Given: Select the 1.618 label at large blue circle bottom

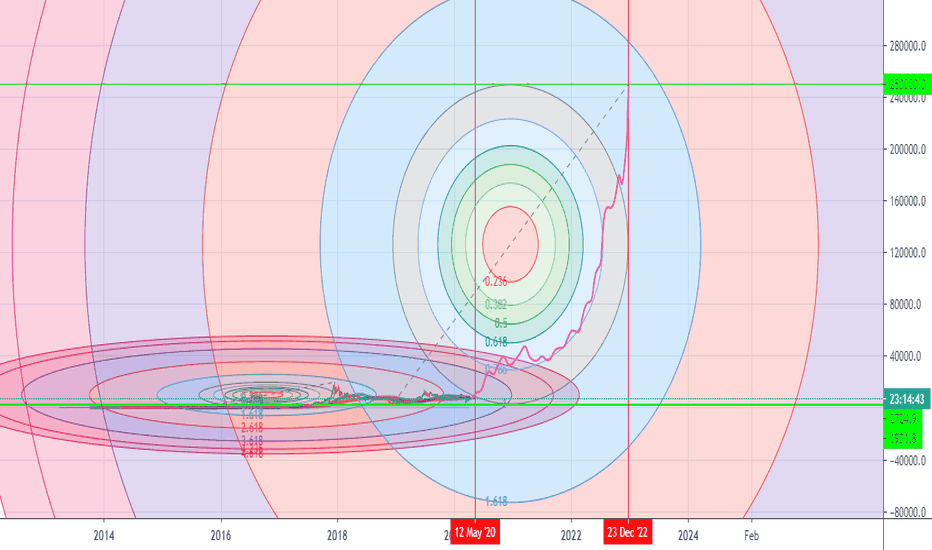Looking at the screenshot, I should click(x=496, y=501).
